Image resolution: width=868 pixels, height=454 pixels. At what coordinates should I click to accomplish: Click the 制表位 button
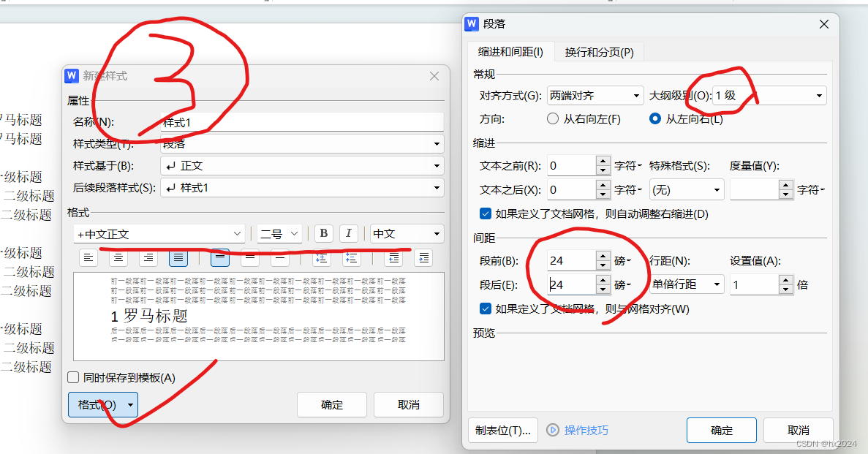(503, 430)
